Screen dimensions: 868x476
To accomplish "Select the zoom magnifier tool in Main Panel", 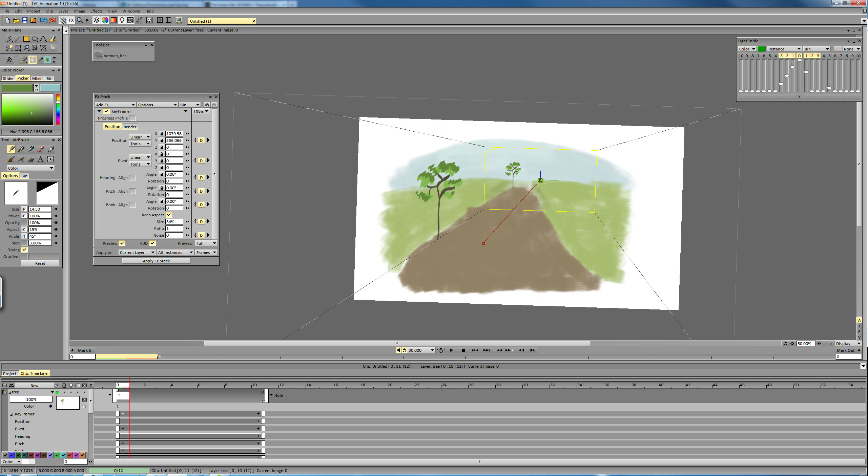I will coord(26,48).
